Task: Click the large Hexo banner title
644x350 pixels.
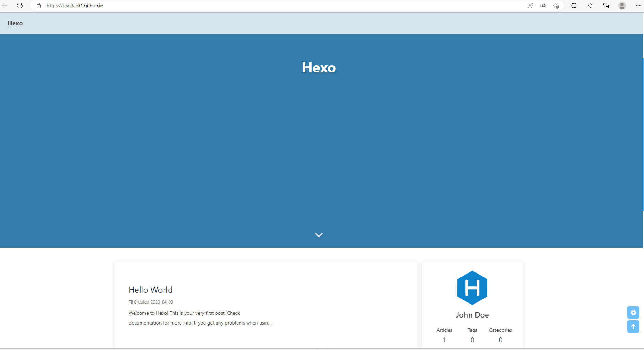Action: tap(319, 67)
